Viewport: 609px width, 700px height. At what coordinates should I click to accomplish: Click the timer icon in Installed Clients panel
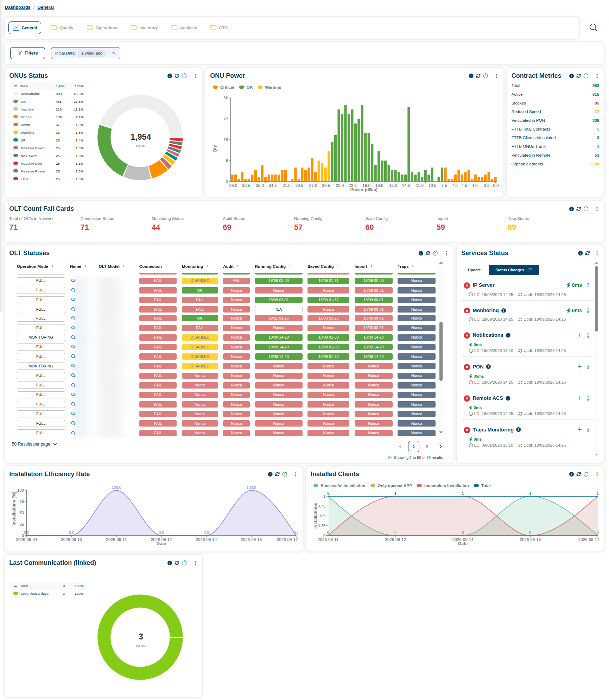coord(586,474)
